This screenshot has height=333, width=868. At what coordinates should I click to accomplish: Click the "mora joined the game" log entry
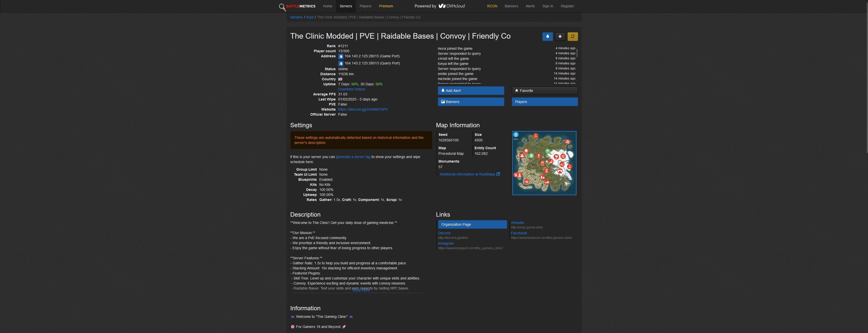click(455, 48)
